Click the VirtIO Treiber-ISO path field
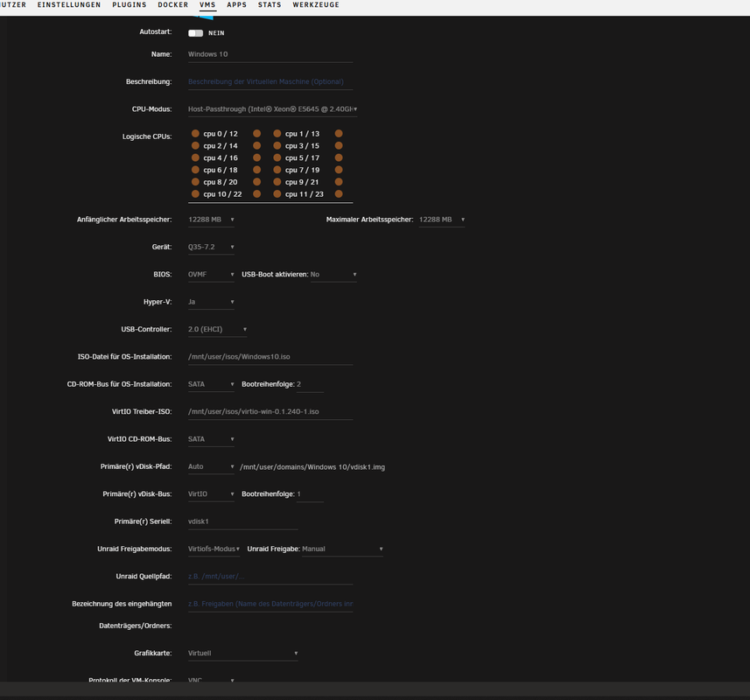The image size is (750, 700). pyautogui.click(x=270, y=411)
